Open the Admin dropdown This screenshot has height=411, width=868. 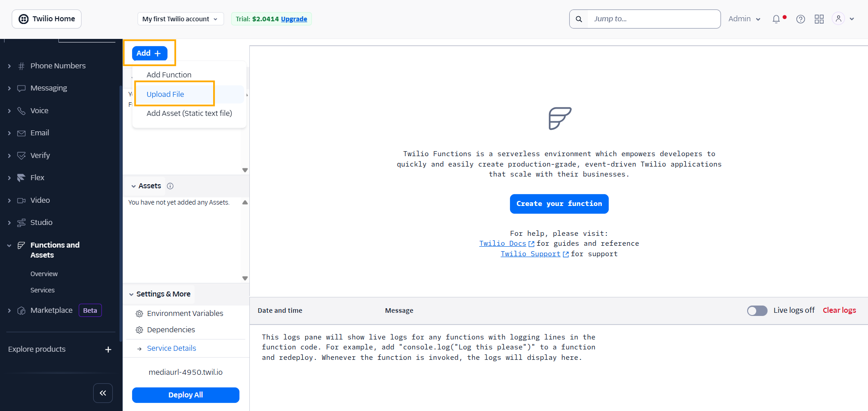[744, 19]
